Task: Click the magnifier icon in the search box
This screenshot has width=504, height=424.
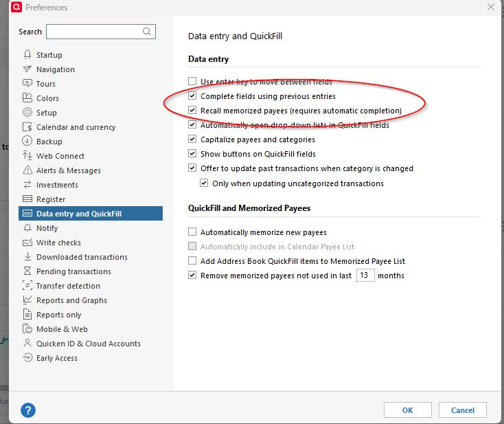Action: coord(146,31)
